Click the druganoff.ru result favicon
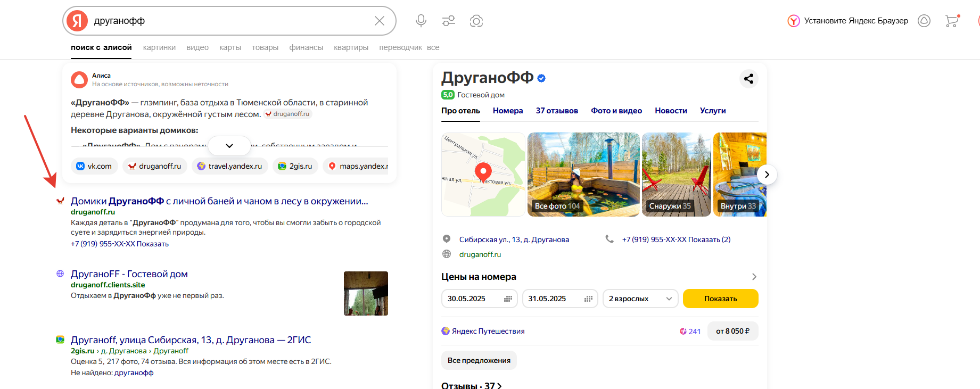This screenshot has height=389, width=980. click(x=60, y=201)
